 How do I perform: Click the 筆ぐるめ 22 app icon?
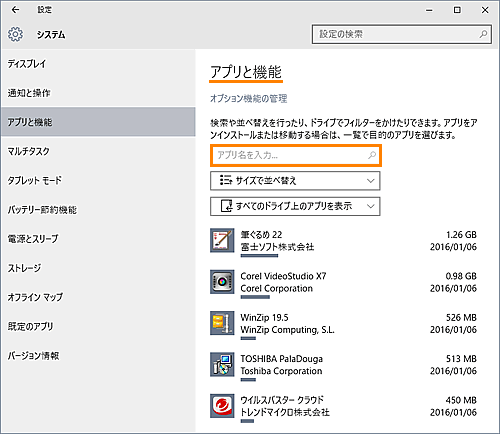pyautogui.click(x=222, y=240)
